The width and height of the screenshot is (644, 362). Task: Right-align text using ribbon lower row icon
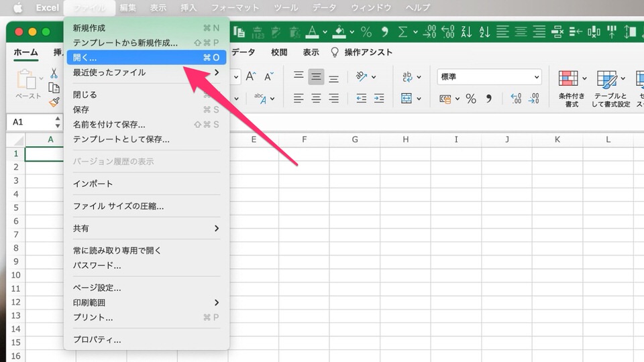333,98
